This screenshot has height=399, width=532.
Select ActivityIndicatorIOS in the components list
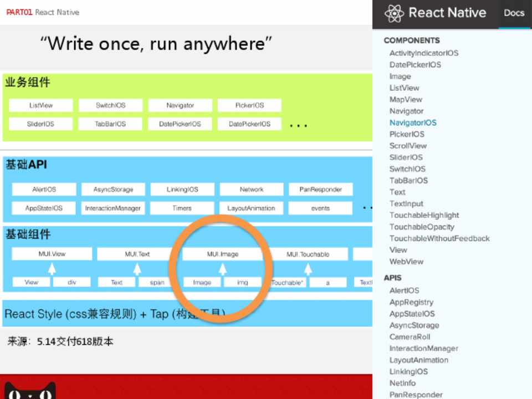(423, 53)
